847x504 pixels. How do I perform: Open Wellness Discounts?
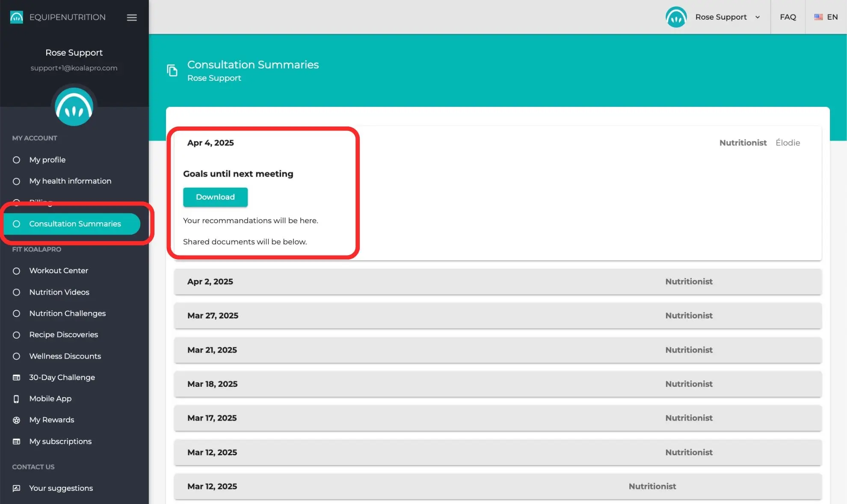click(65, 356)
